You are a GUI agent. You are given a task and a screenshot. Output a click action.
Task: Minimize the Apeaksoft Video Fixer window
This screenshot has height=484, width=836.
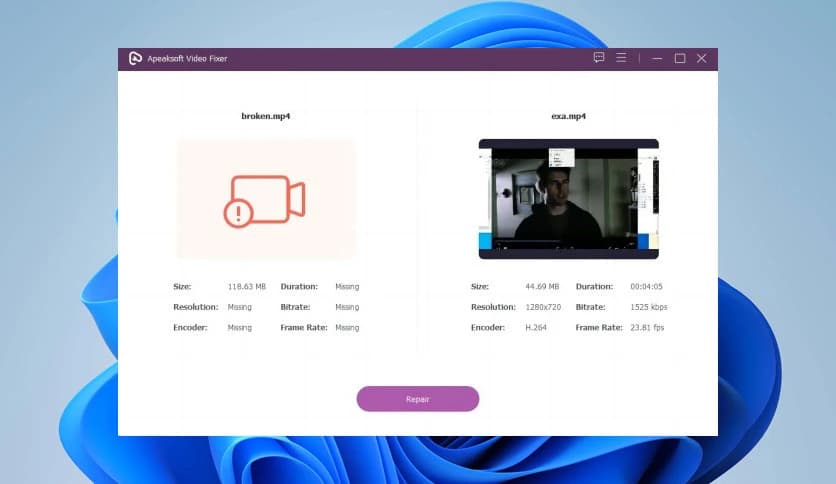click(x=657, y=59)
